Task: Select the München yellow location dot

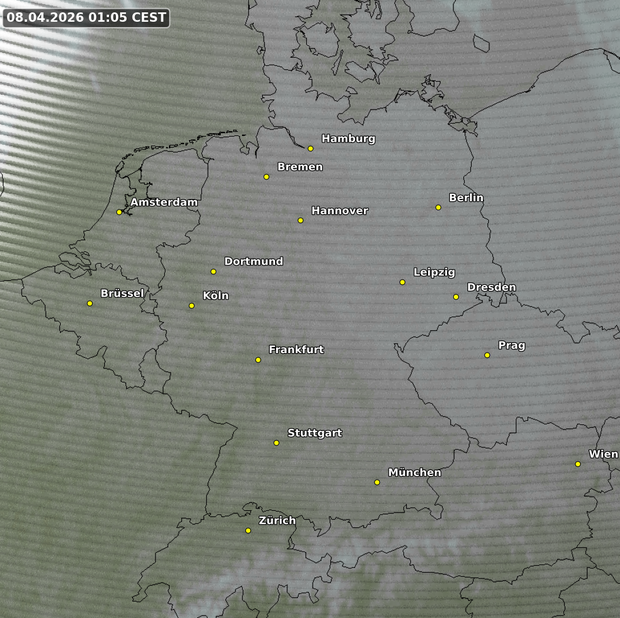Action: pos(377,483)
